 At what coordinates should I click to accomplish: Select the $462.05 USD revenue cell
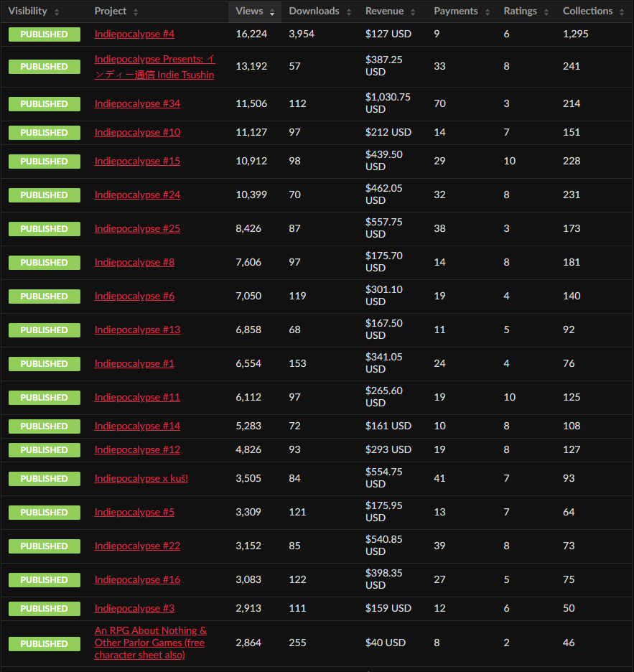click(x=384, y=195)
